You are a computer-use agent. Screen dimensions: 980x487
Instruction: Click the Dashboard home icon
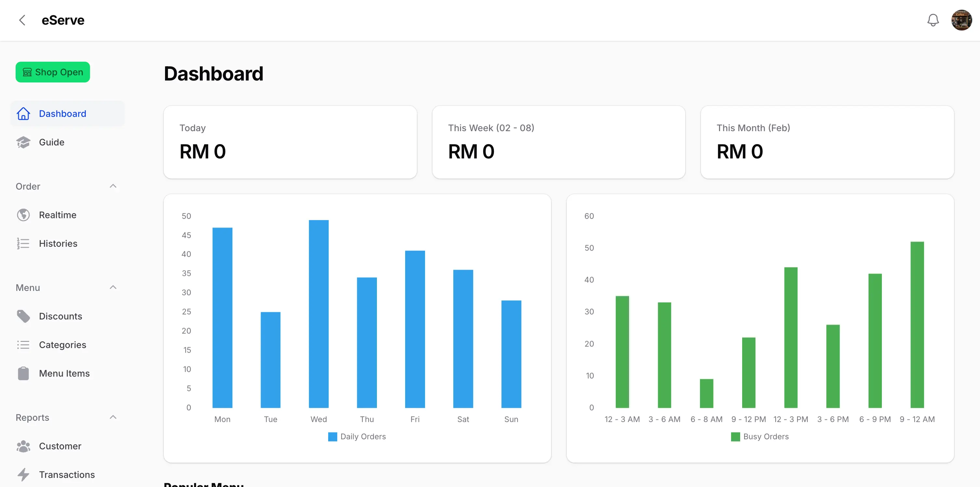tap(23, 114)
